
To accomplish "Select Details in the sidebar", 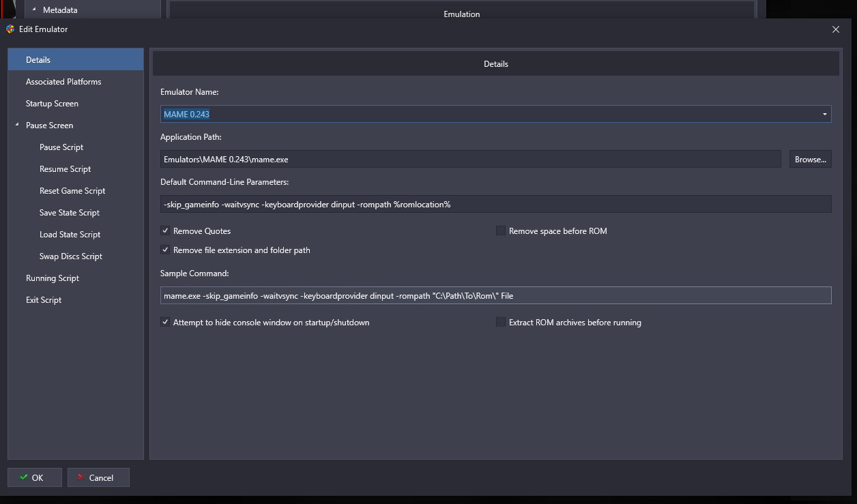I will coord(76,59).
